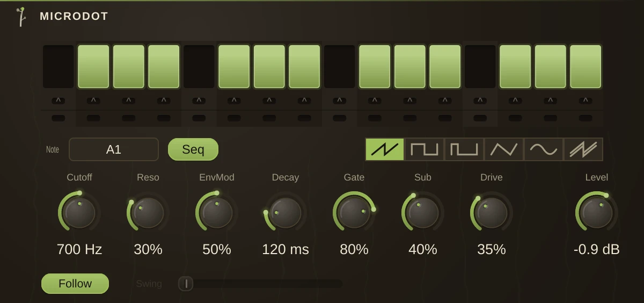Click the caret arrow under step 10
The width and height of the screenshot is (644, 303).
[375, 100]
